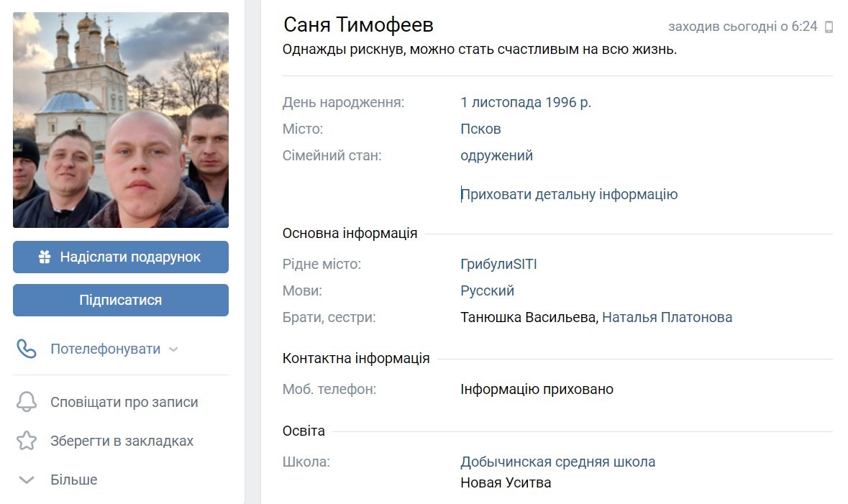Collapse details via Приховати детальну інформацію

(x=569, y=194)
